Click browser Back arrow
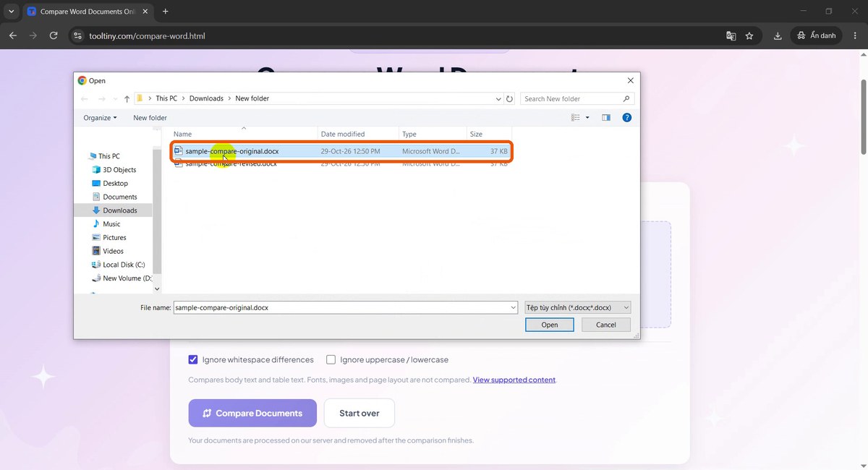Screen dimensions: 868x470 pos(13,35)
